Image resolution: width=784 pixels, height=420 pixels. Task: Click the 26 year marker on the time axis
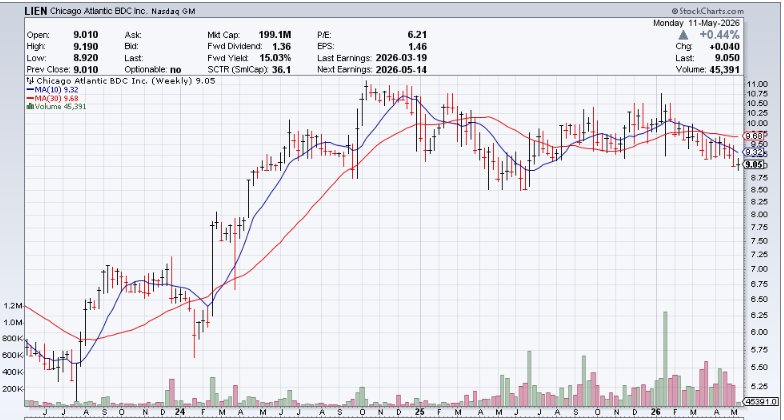pyautogui.click(x=658, y=412)
